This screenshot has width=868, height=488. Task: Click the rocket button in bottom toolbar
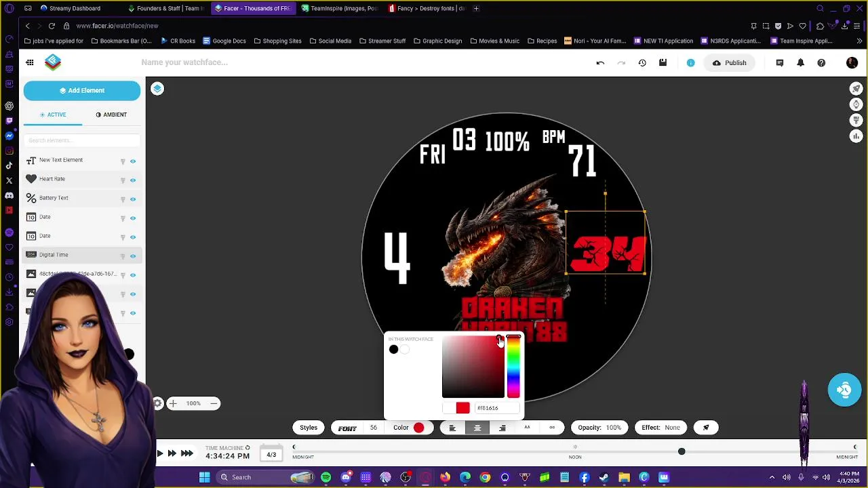click(706, 428)
